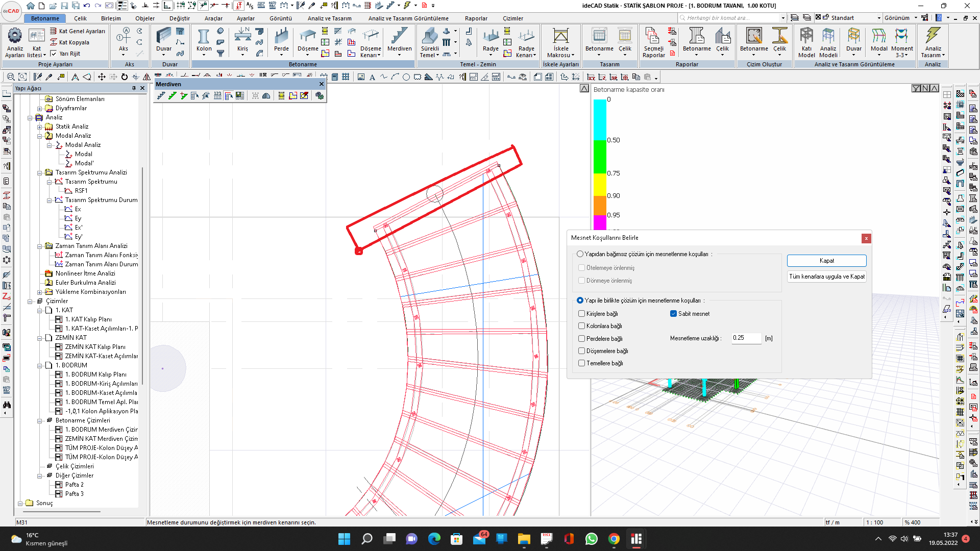The image size is (980, 551).
Task: Click the Mesnetleme uzaklığı input field
Action: click(x=746, y=338)
